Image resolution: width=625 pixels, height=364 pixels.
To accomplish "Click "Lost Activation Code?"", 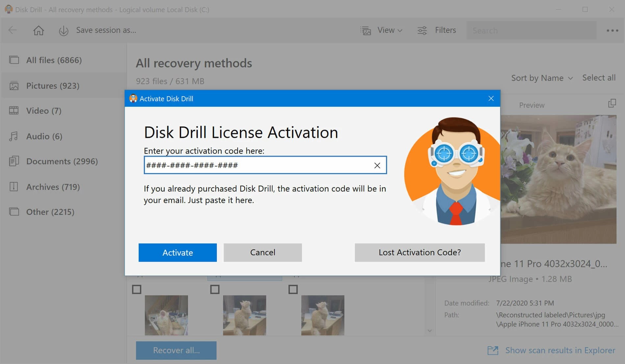I will pos(419,253).
